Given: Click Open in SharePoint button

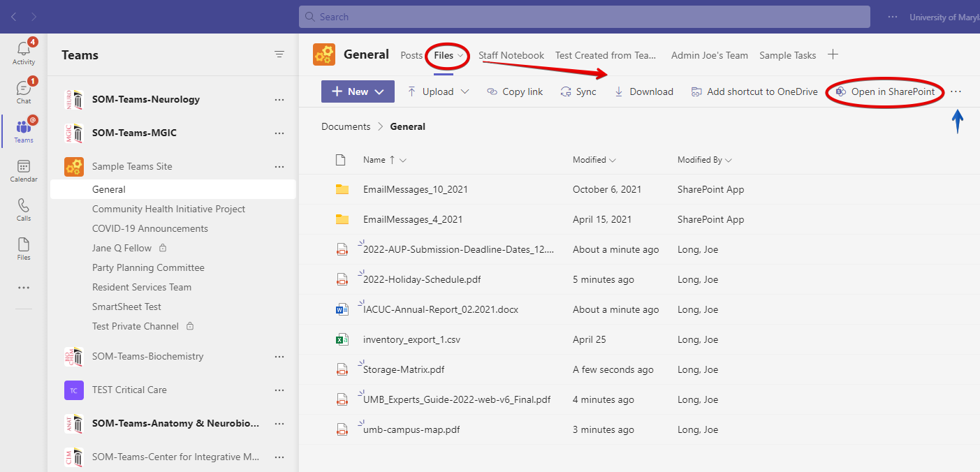Looking at the screenshot, I should [x=889, y=91].
